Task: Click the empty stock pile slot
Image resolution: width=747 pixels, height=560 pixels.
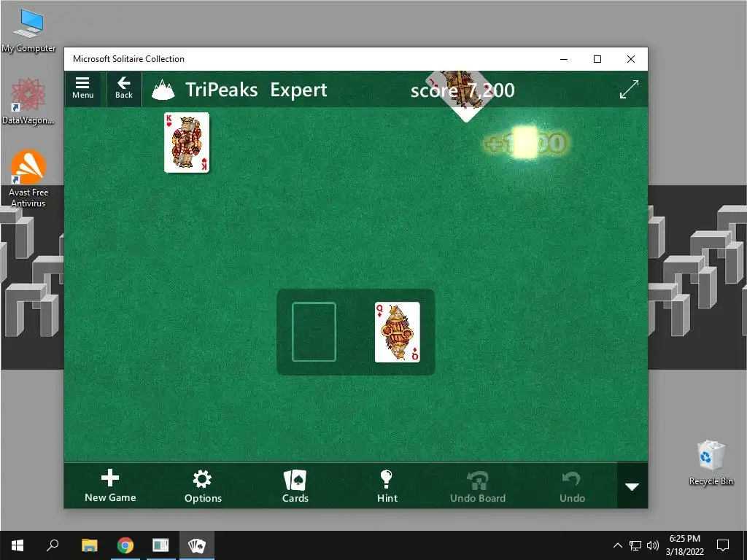Action: (x=314, y=332)
